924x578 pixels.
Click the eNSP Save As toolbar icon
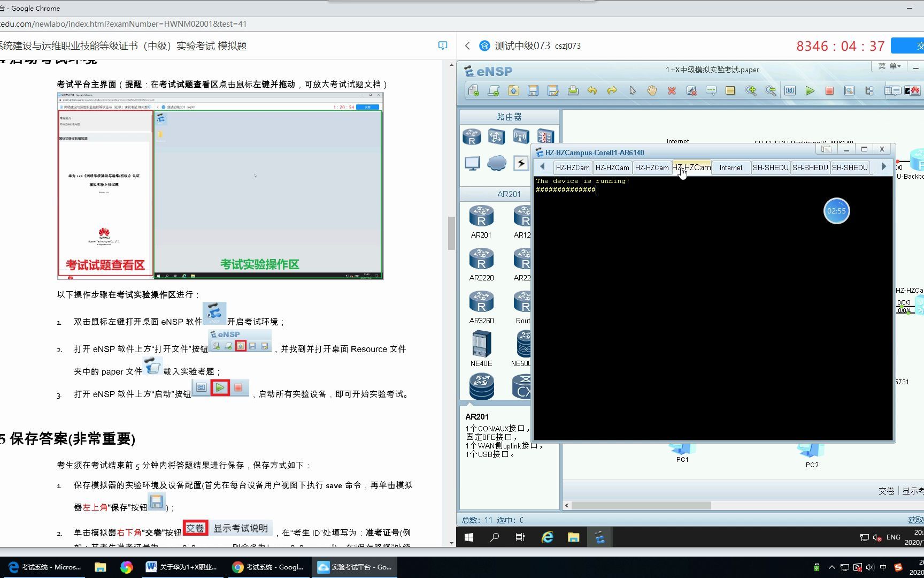pos(553,90)
